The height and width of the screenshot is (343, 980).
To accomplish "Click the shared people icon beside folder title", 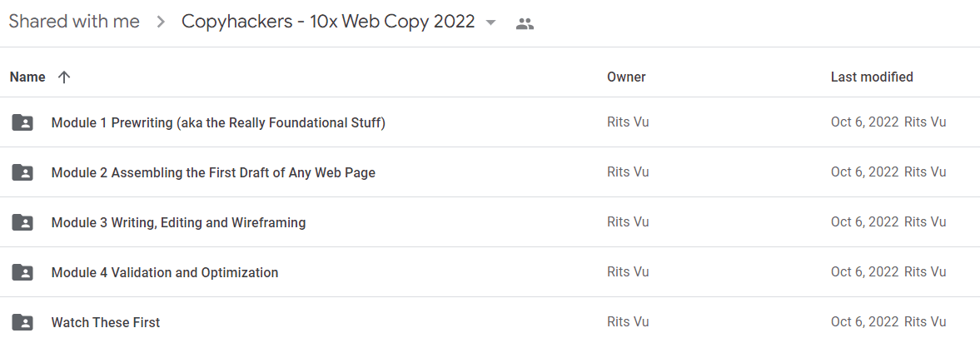I will pyautogui.click(x=525, y=24).
